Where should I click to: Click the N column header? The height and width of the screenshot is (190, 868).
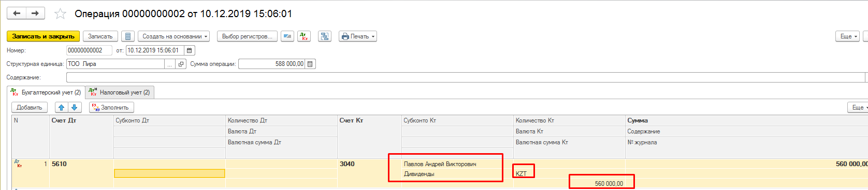coord(31,120)
